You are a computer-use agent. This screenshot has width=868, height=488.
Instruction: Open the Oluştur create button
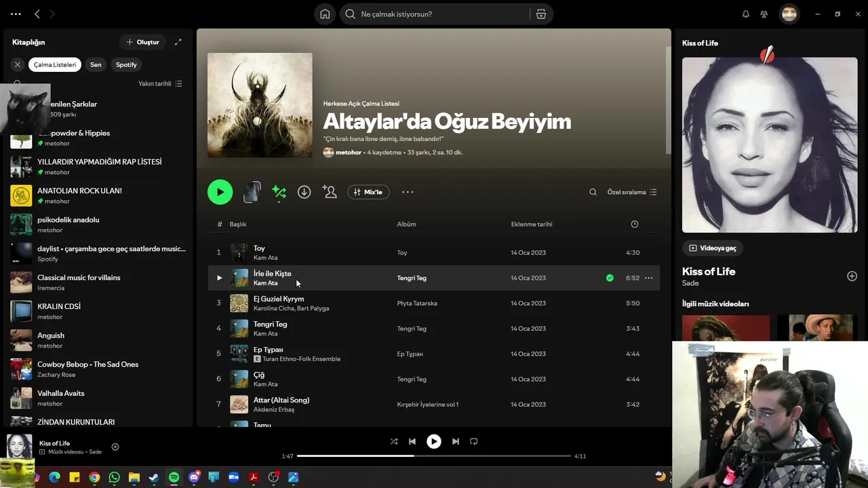(142, 42)
